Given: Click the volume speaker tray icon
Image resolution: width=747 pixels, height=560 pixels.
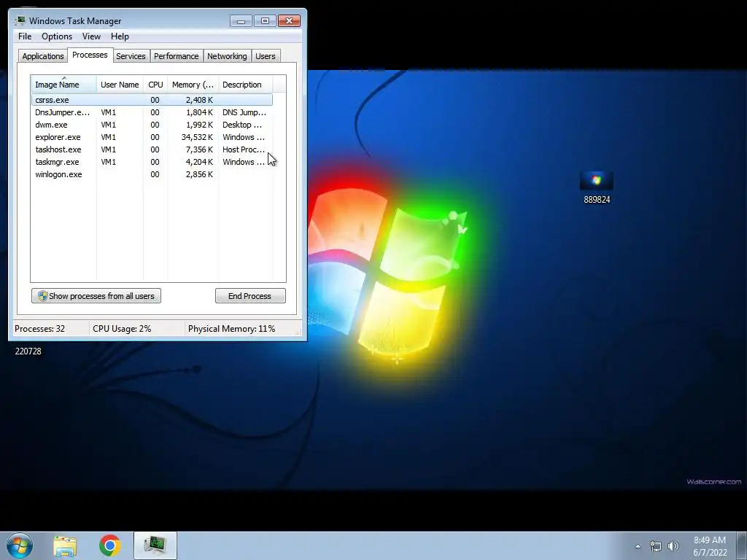Looking at the screenshot, I should point(673,546).
